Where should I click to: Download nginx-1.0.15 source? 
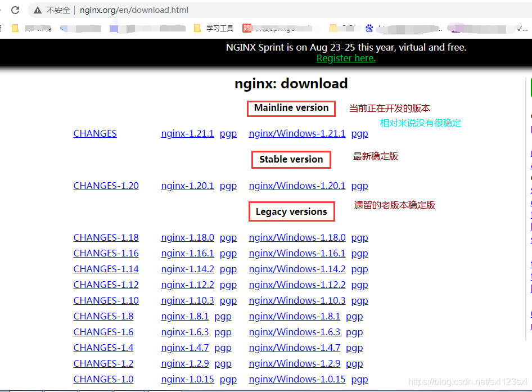click(188, 379)
